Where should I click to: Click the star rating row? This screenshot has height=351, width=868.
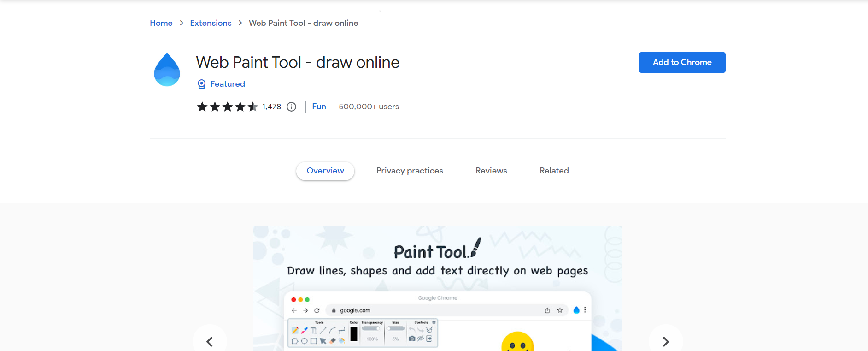tap(227, 107)
